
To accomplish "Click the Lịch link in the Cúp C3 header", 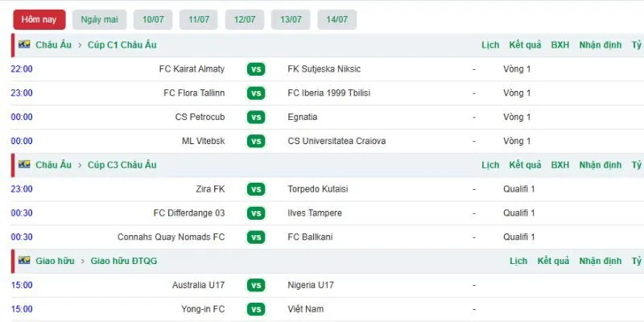I will pos(490,165).
